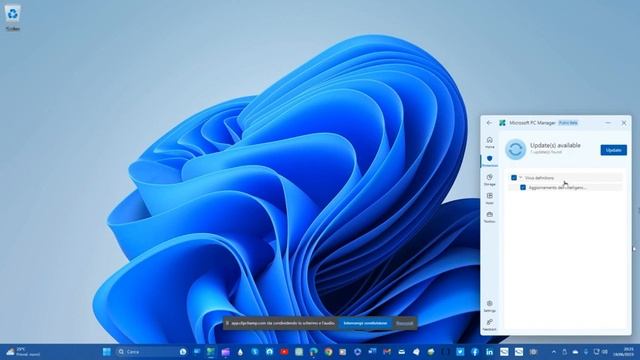640x360 pixels.
Task: Open the Protection shield section
Action: coord(489,161)
